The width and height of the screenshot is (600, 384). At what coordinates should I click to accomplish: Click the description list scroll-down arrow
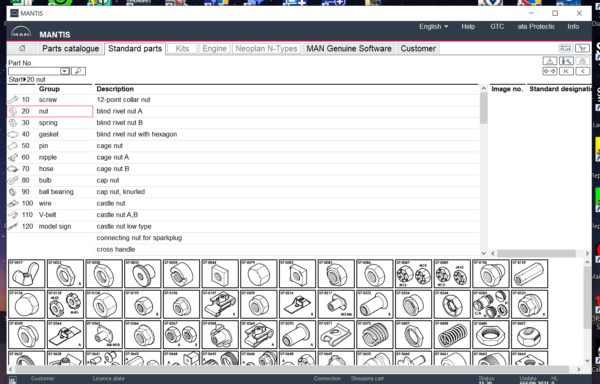point(484,253)
